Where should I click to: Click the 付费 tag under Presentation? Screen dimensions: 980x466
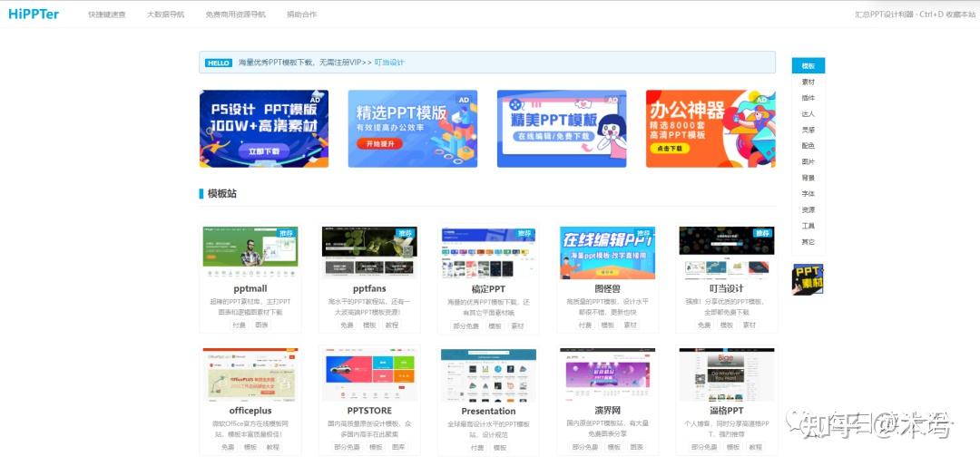(x=477, y=448)
